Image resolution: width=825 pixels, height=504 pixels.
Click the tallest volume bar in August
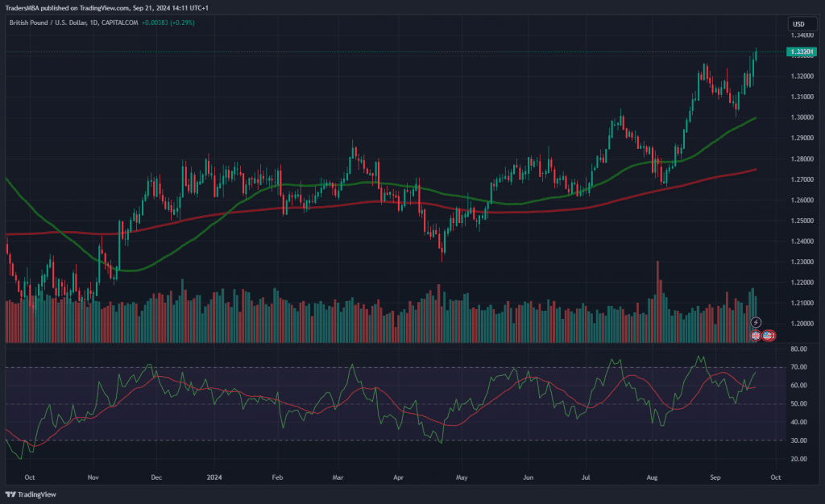658,302
